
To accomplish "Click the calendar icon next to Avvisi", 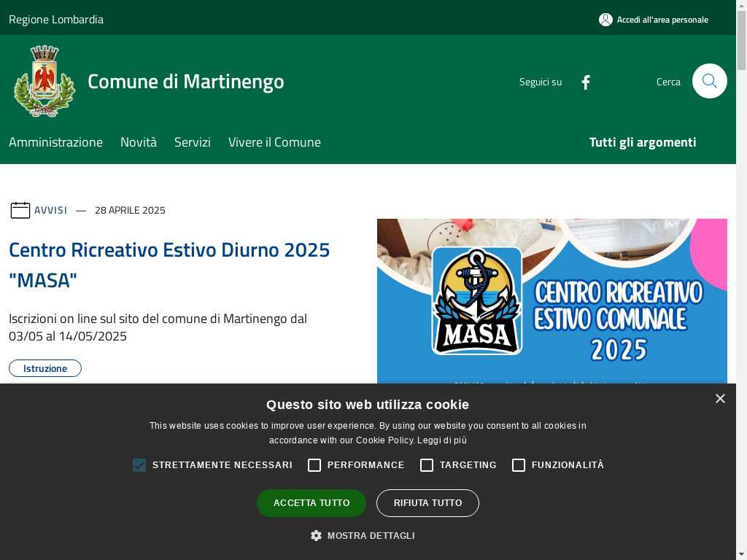I will (20, 210).
